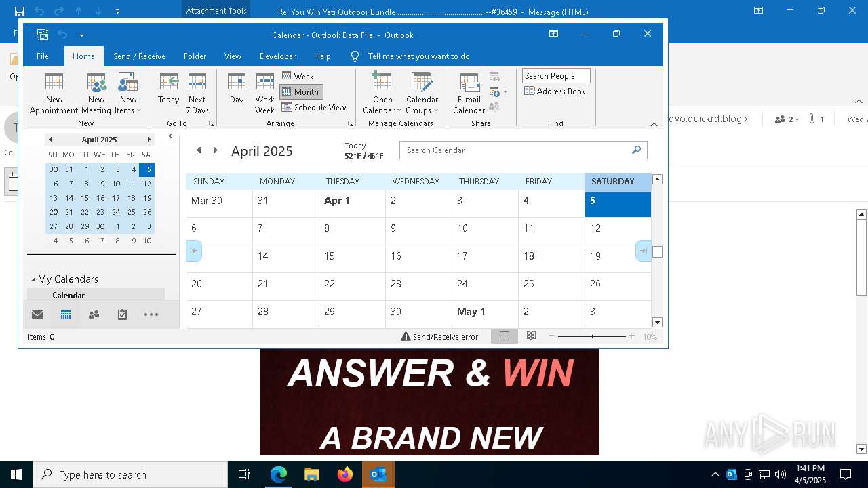Collapse the folder pane
This screenshot has width=868, height=488.
click(x=170, y=136)
